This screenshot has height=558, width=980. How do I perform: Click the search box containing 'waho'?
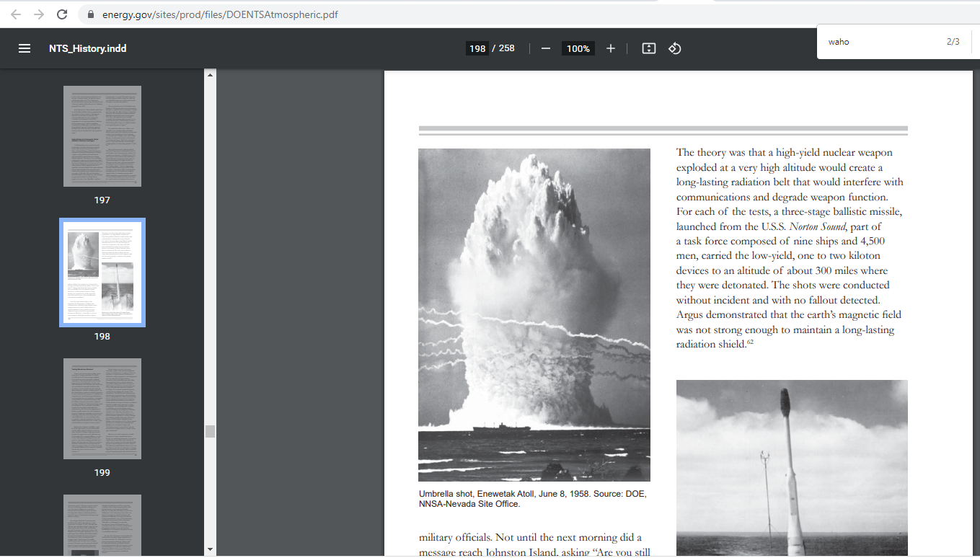(x=880, y=42)
